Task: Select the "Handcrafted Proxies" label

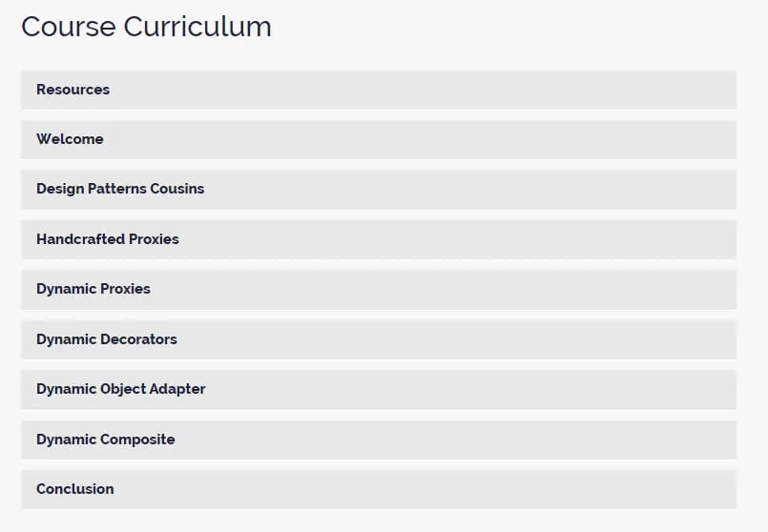Action: click(x=108, y=239)
